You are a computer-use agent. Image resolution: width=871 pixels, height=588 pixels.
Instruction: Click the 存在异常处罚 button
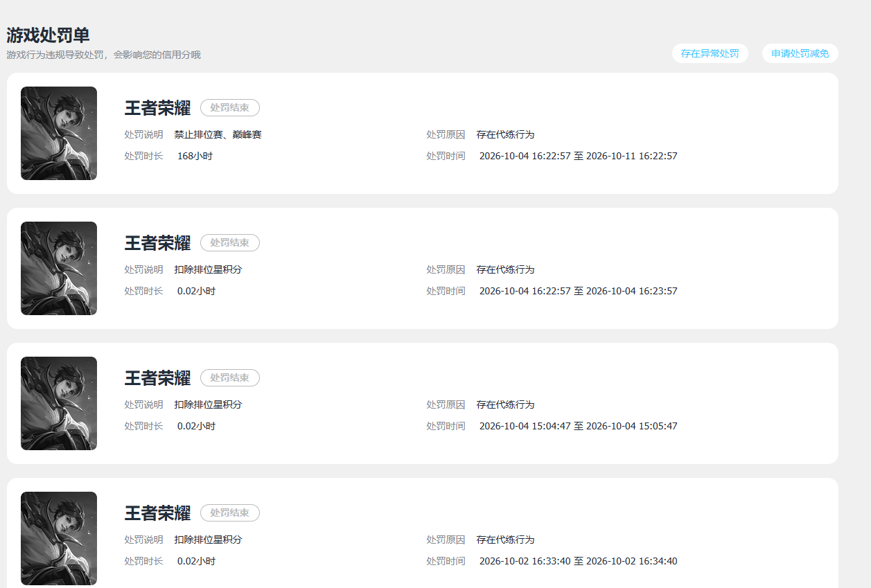[x=710, y=53]
